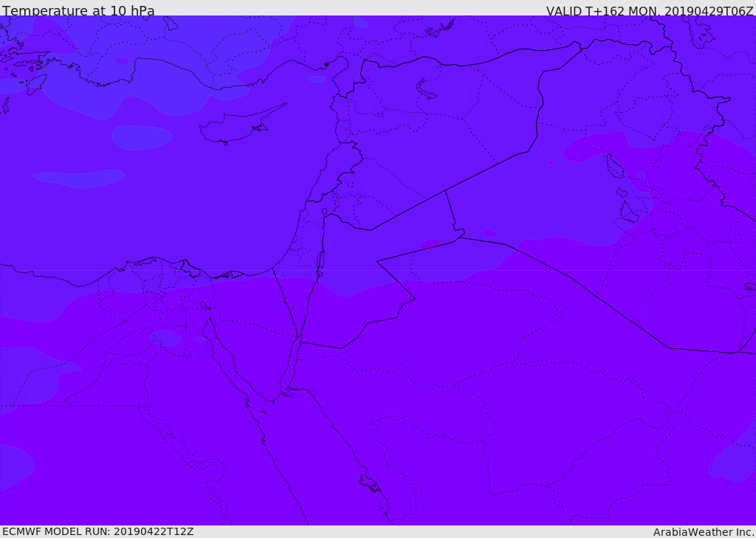The image size is (756, 538).
Task: Click the 'ECMWF MODEL RUN: 20190422T12Z' text
Action: click(98, 532)
